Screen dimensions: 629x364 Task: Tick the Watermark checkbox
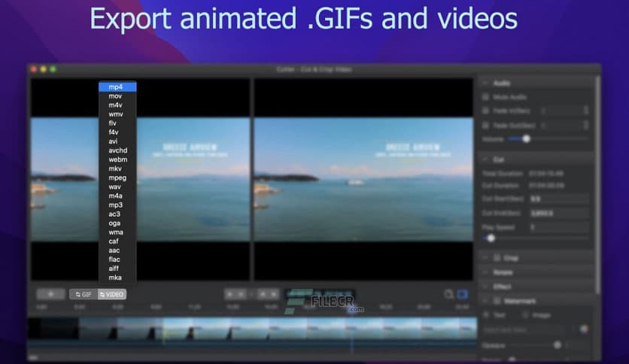(497, 301)
